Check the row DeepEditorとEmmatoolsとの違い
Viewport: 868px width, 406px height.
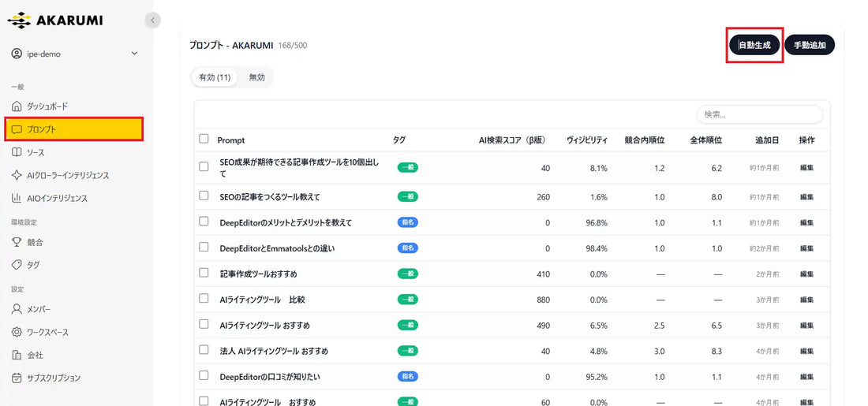204,247
